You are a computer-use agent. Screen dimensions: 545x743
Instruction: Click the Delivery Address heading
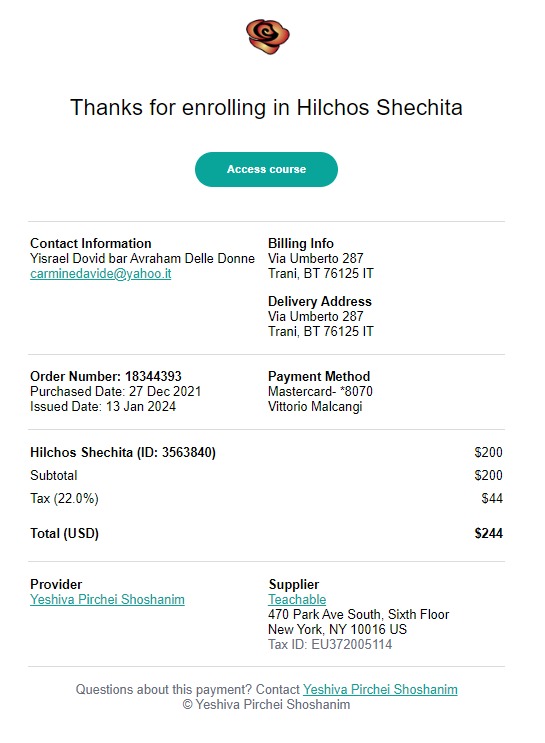320,301
